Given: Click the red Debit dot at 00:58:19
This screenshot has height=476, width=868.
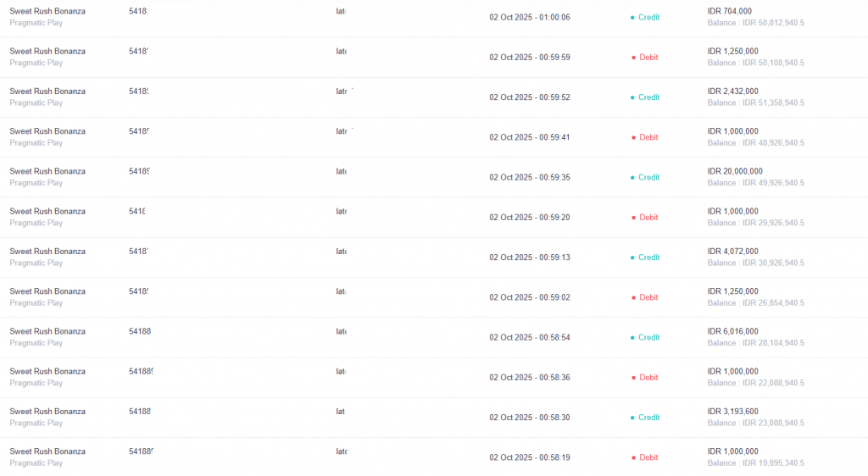Looking at the screenshot, I should coord(632,457).
